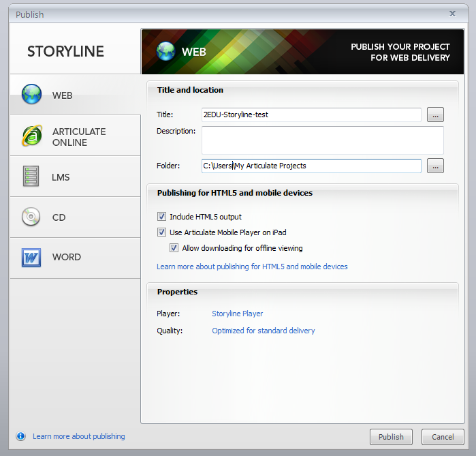Screen dimensions: 476x456
Task: Cancel the Publish dialog
Action: (443, 437)
